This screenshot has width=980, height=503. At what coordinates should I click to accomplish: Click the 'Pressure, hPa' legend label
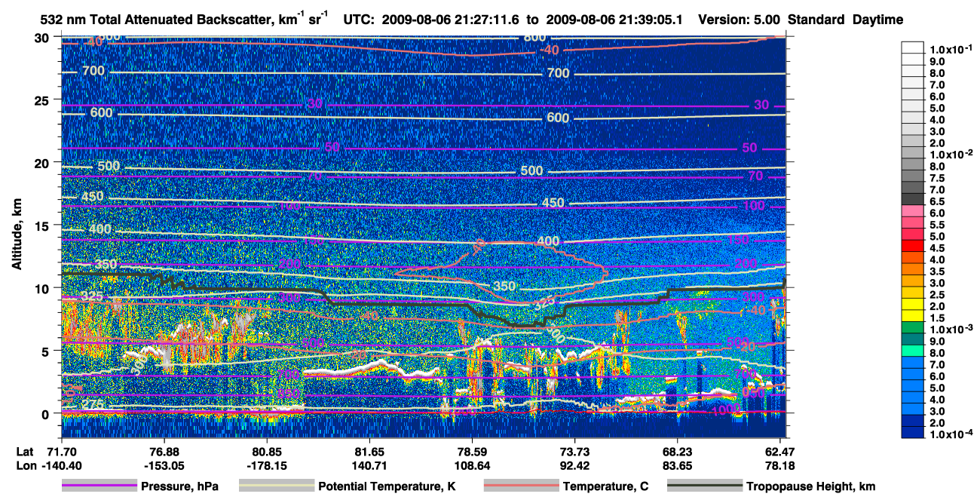[179, 486]
